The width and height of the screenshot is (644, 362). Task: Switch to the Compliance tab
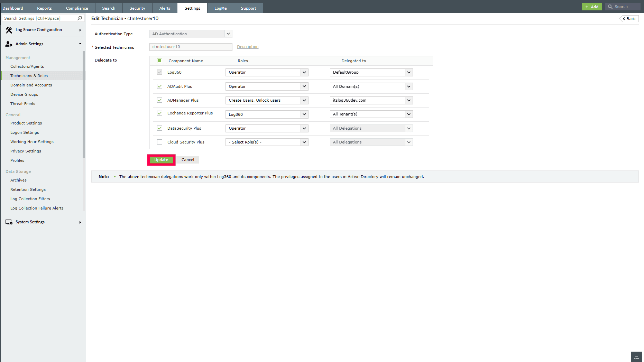(77, 8)
